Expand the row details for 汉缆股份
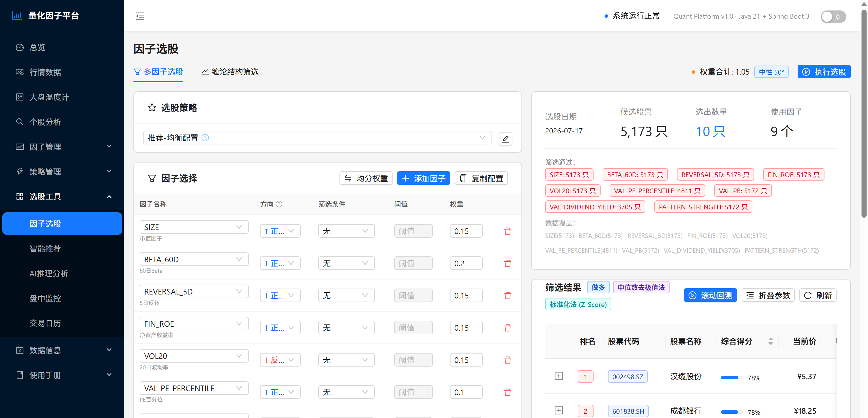 [x=558, y=376]
